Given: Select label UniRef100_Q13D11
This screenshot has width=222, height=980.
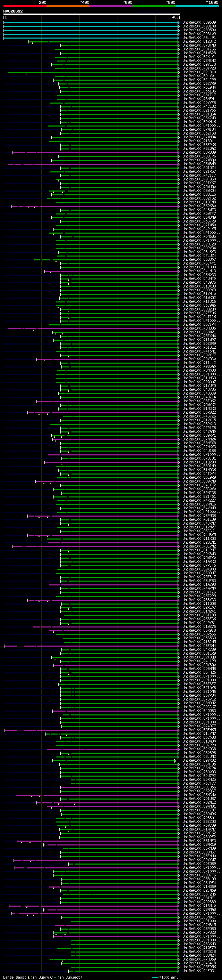Looking at the screenshot, I should tap(199, 141).
